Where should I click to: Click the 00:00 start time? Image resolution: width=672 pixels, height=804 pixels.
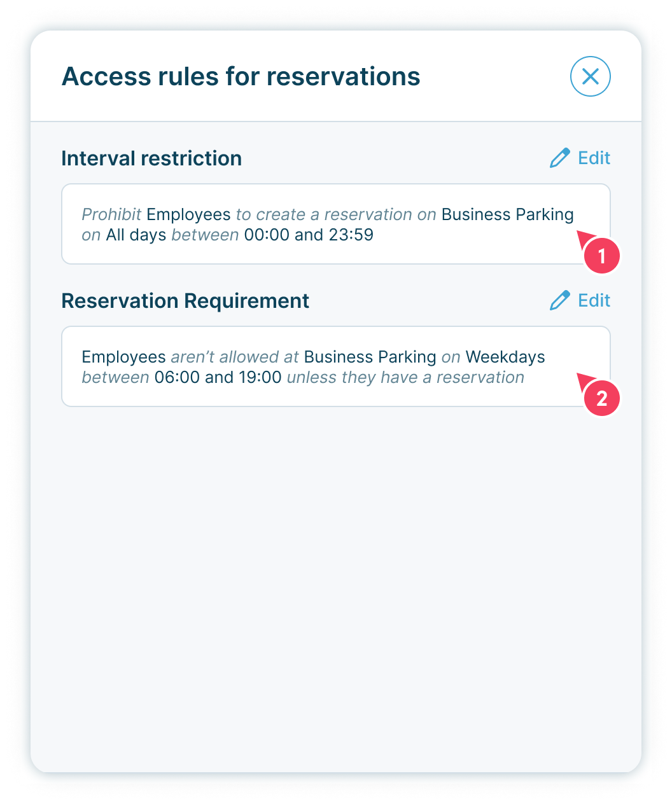[x=267, y=235]
